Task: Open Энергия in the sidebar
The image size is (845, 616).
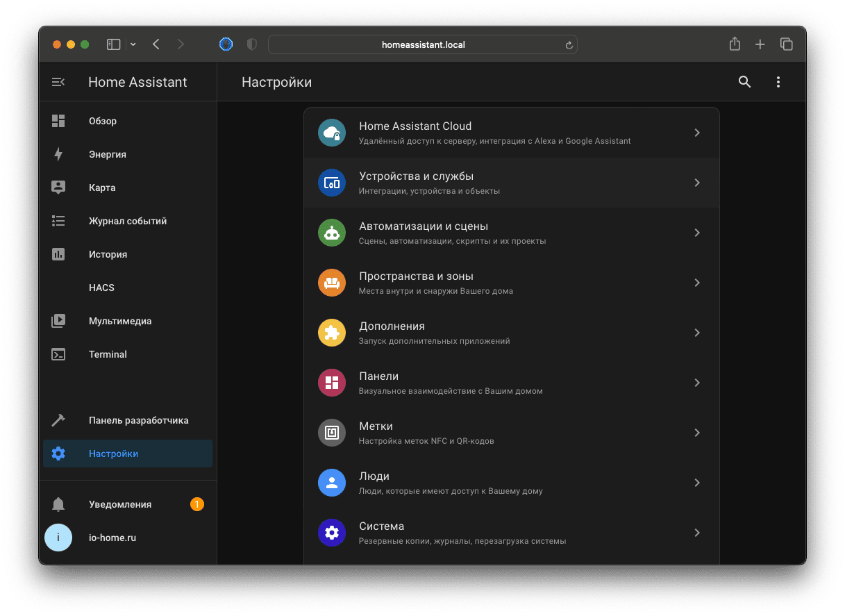Action: [x=128, y=154]
